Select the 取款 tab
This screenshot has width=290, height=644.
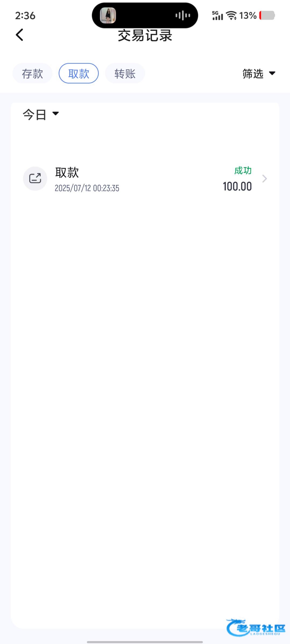(x=79, y=74)
